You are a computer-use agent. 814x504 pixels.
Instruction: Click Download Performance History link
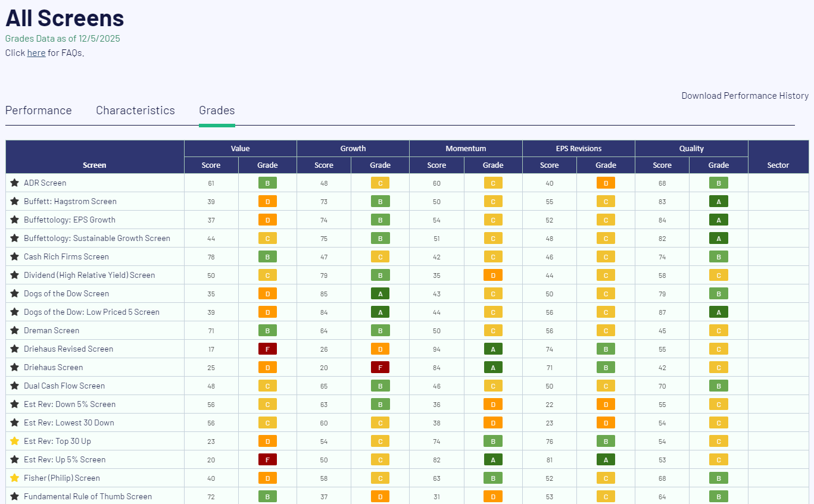pos(745,95)
